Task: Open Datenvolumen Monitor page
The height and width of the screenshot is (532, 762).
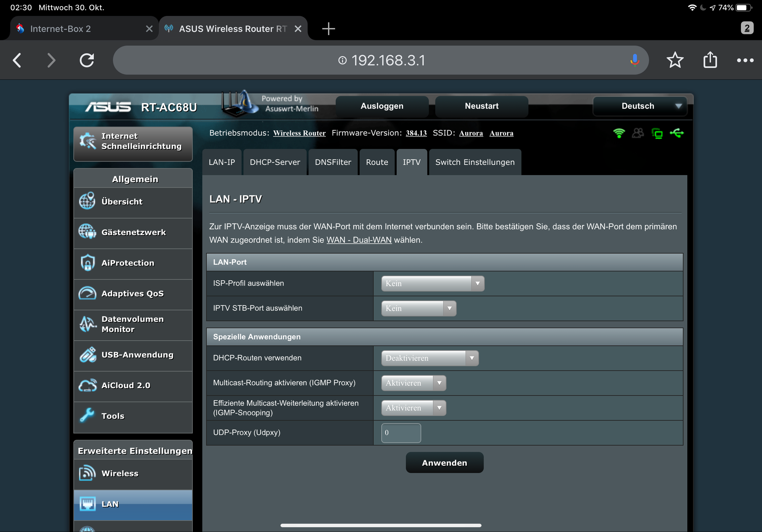Action: (133, 324)
